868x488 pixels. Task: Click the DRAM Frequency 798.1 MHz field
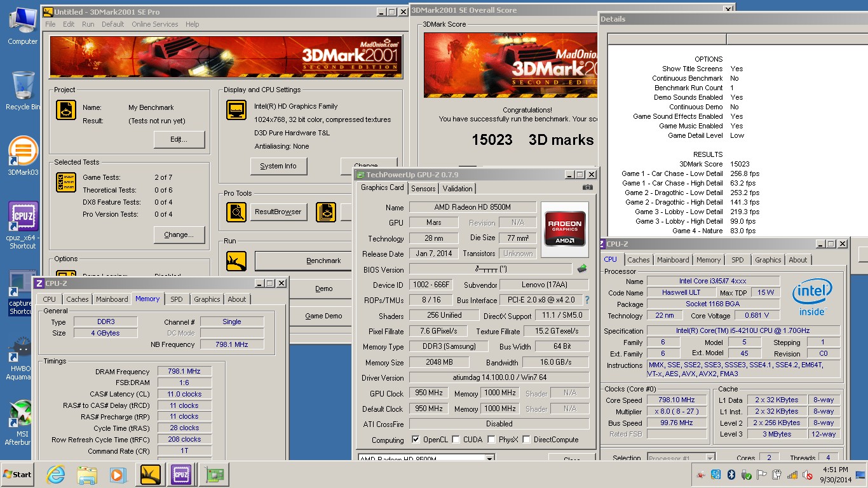point(184,372)
